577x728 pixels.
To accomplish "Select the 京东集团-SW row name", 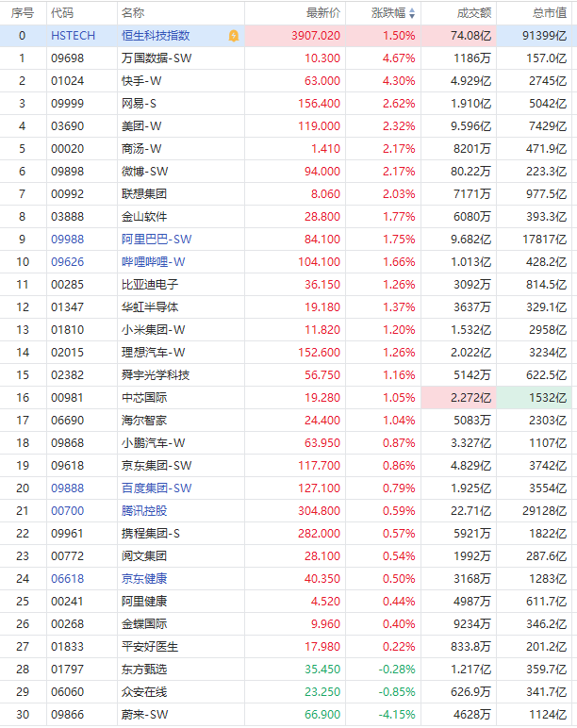I will click(x=157, y=465).
